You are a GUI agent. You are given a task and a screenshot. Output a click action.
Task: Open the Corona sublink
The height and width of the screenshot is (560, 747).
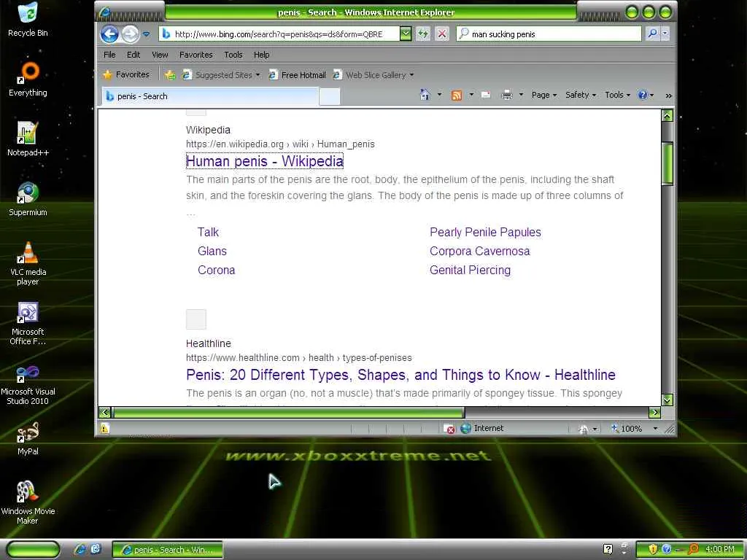coord(216,270)
